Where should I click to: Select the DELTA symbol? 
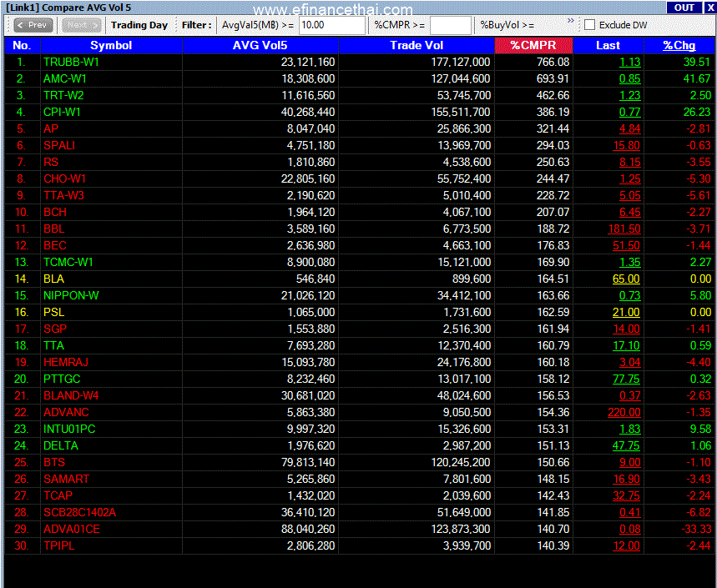tap(61, 446)
